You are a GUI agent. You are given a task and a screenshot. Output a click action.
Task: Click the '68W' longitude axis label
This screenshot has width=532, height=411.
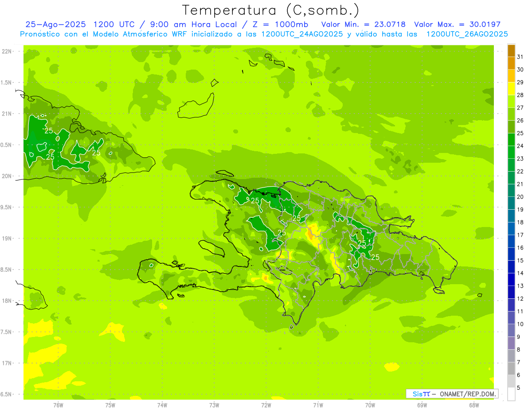tap(474, 405)
